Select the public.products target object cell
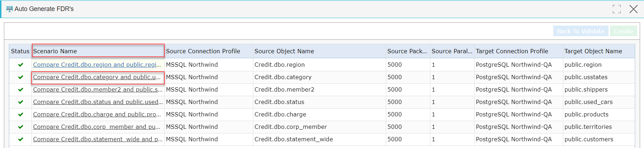Image resolution: width=644 pixels, height=148 pixels. click(x=599, y=114)
